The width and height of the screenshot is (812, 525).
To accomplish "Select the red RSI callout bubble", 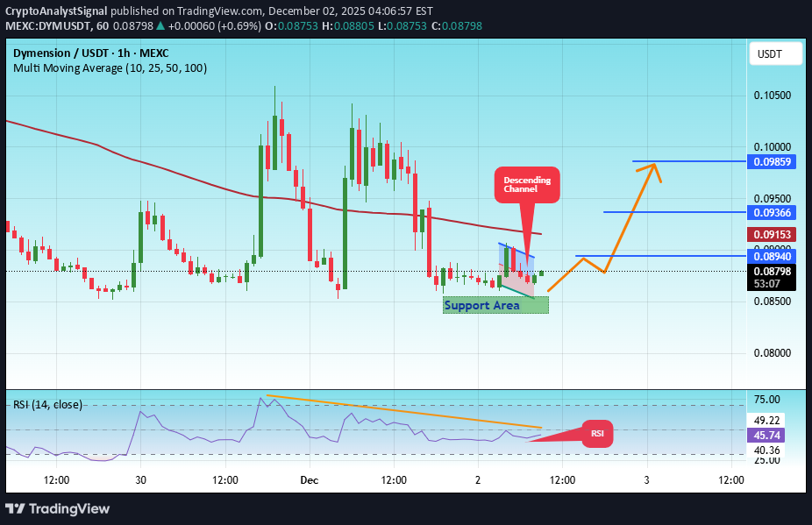I will pos(597,433).
